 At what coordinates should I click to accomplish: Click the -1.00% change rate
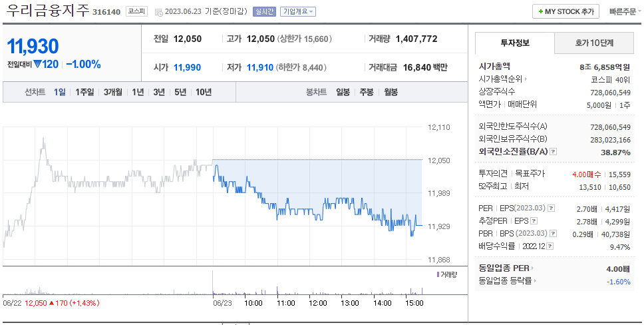(x=83, y=64)
